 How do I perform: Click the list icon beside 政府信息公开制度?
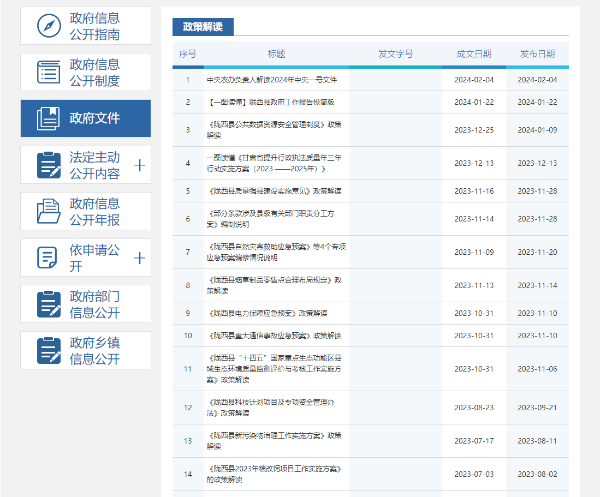point(48,72)
